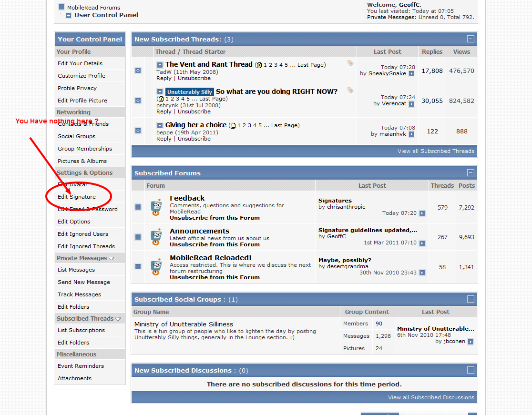Reply to Giving her a choice thread

(x=164, y=139)
